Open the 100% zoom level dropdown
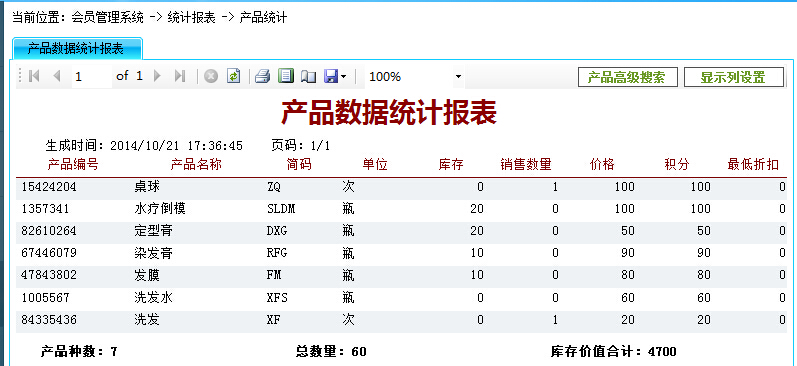The width and height of the screenshot is (797, 366). point(415,77)
